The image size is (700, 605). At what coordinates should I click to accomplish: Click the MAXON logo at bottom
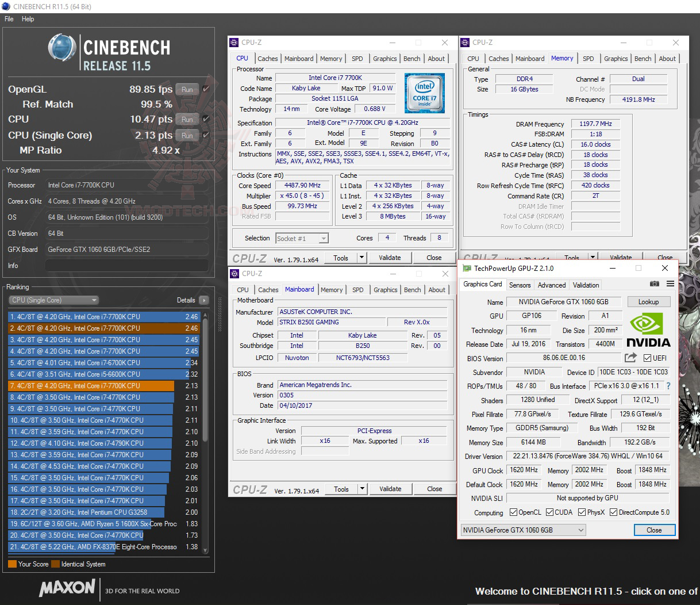67,588
